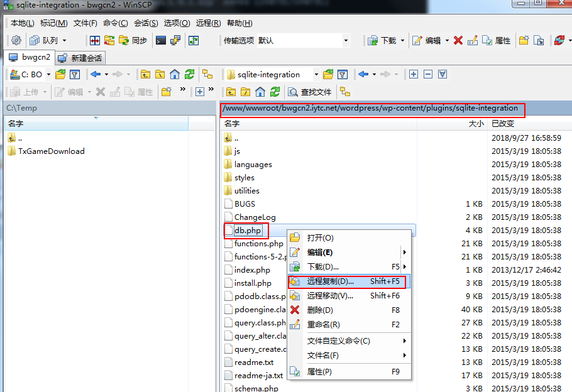Click the Synchronize (同步) button
The height and width of the screenshot is (392, 572).
pos(133,40)
